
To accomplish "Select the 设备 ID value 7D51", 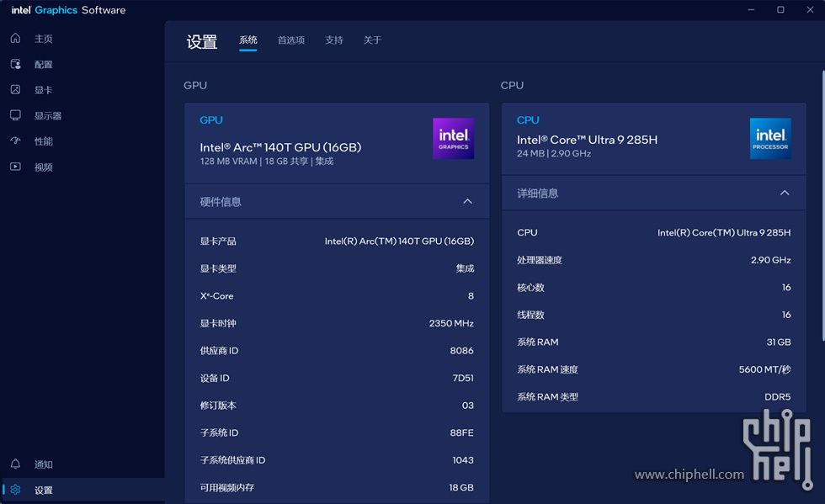I will [463, 379].
